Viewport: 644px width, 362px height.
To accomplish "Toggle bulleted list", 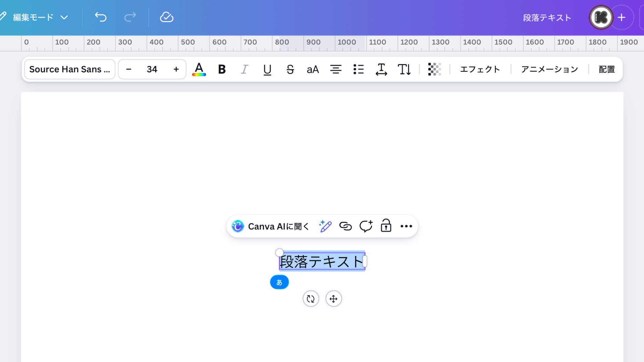I will 359,69.
